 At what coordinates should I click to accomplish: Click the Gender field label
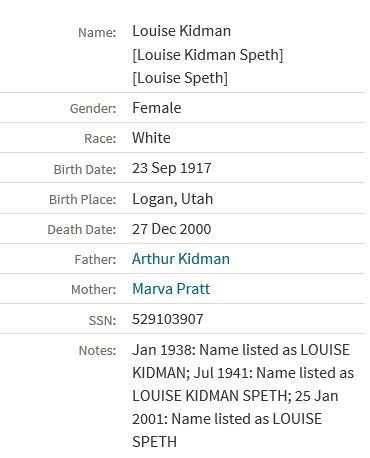[x=93, y=109]
